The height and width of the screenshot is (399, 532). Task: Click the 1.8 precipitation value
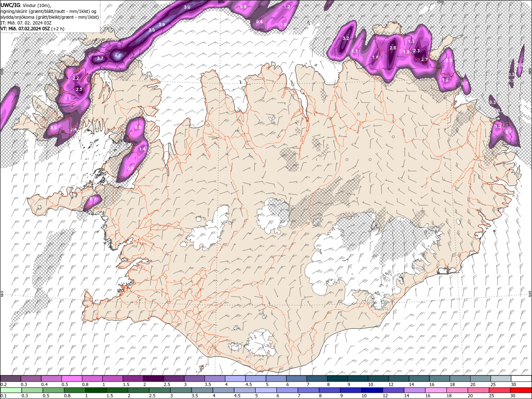(x=375, y=57)
